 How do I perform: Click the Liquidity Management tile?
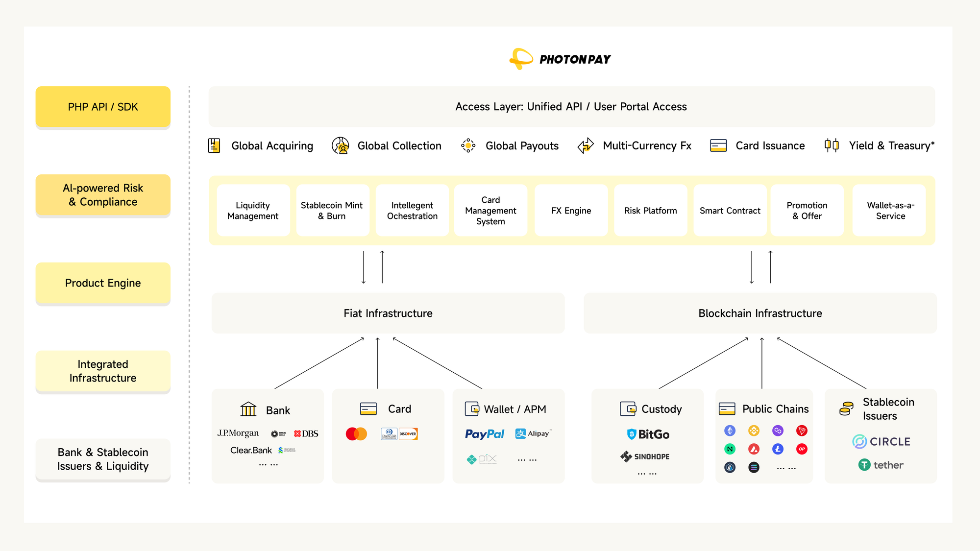[253, 211]
